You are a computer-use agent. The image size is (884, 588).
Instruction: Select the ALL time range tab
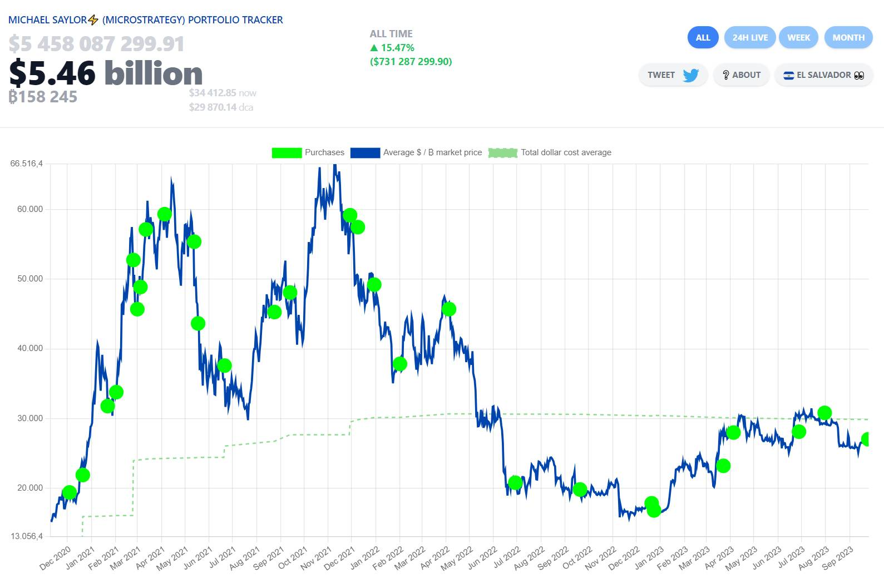(x=703, y=37)
